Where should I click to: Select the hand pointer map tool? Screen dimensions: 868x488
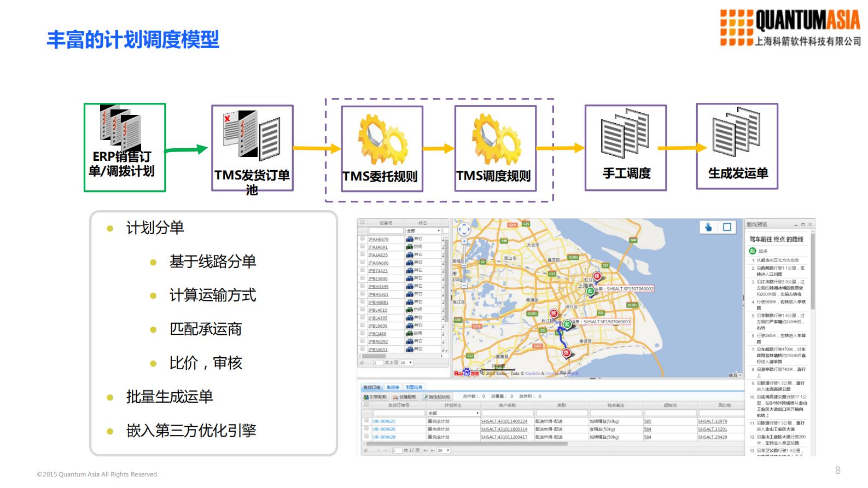click(x=708, y=227)
